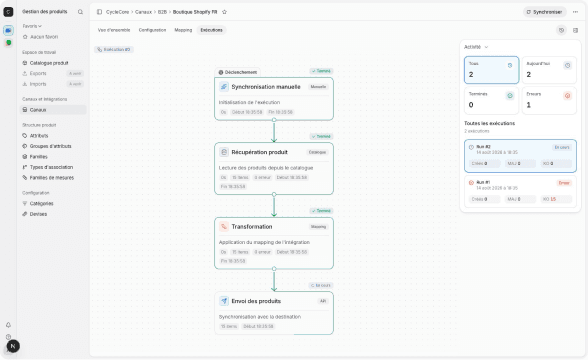Filter by the Erreurs activity card

tap(549, 100)
